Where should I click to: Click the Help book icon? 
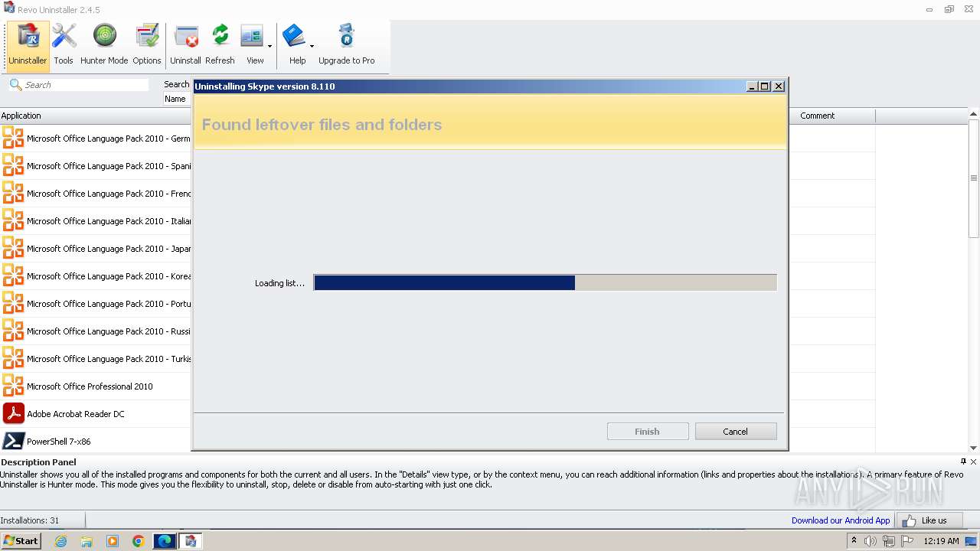click(294, 37)
